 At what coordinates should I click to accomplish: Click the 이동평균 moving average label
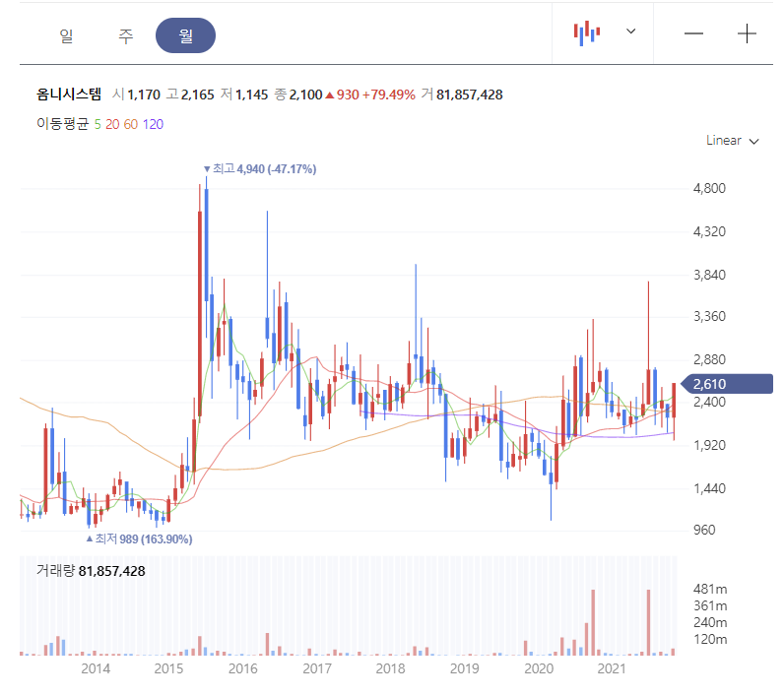point(62,124)
